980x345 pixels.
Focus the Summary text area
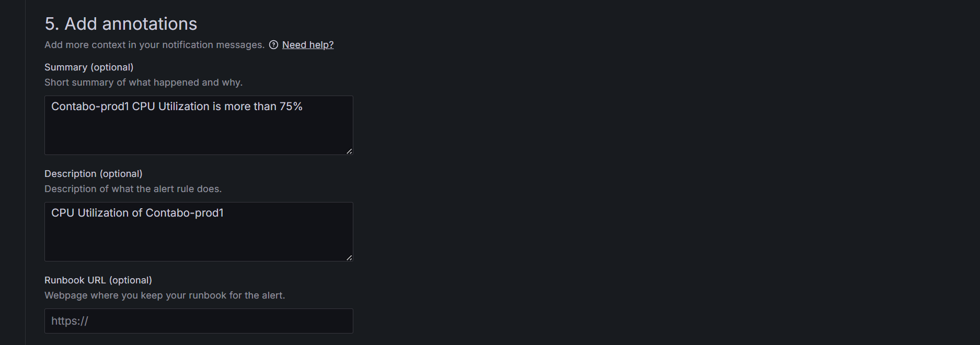pyautogui.click(x=199, y=130)
